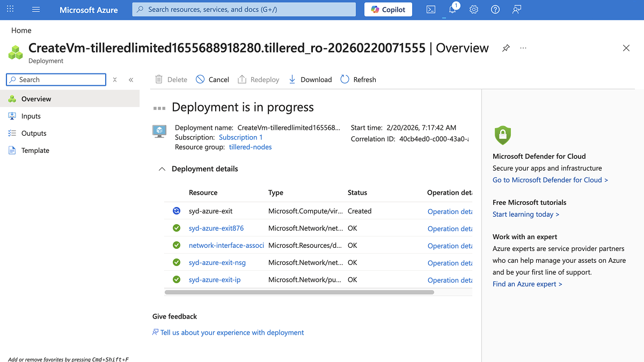This screenshot has width=644, height=362.
Task: Open the portal settings gear
Action: (473, 9)
